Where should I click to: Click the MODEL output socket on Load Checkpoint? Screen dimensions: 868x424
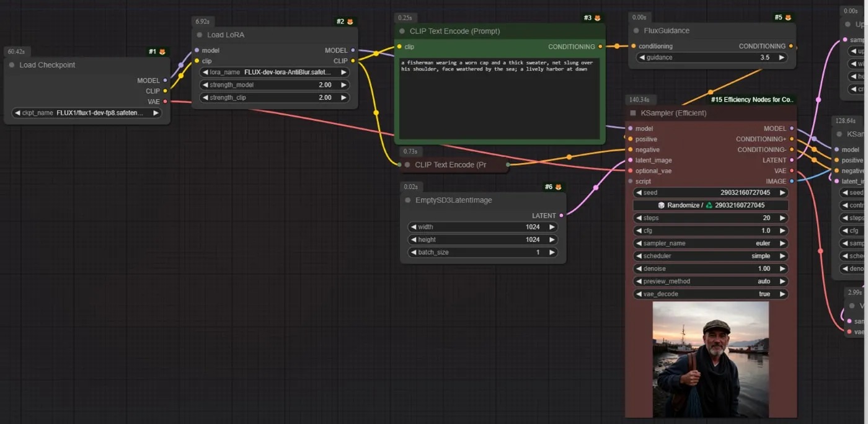[x=165, y=81]
